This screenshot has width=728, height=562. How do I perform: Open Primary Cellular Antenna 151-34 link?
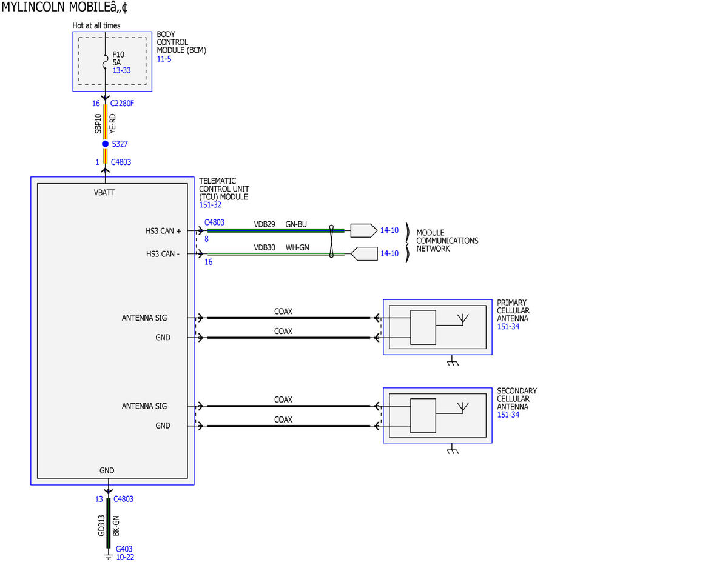pos(508,327)
